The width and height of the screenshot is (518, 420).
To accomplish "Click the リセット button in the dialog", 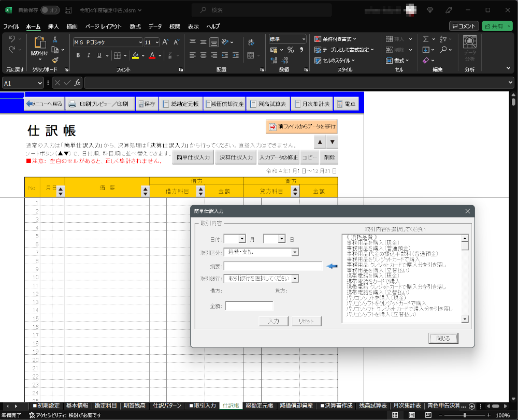I will click(307, 321).
